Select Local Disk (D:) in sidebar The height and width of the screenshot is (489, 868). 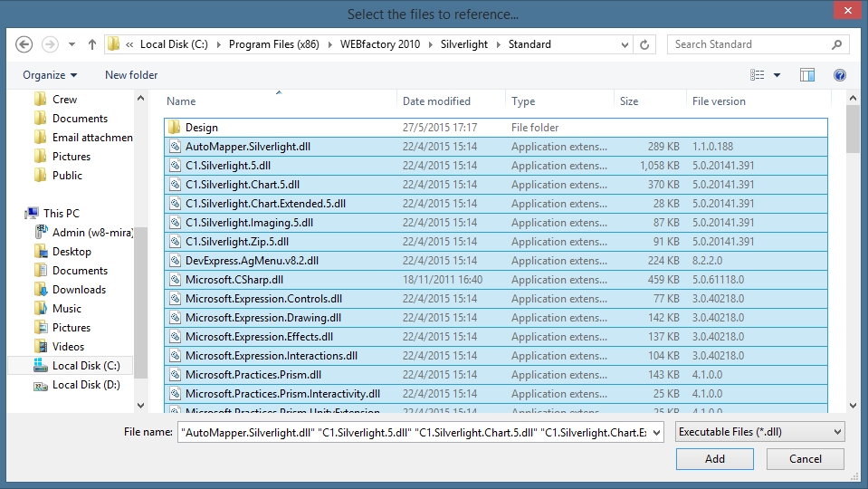point(85,385)
